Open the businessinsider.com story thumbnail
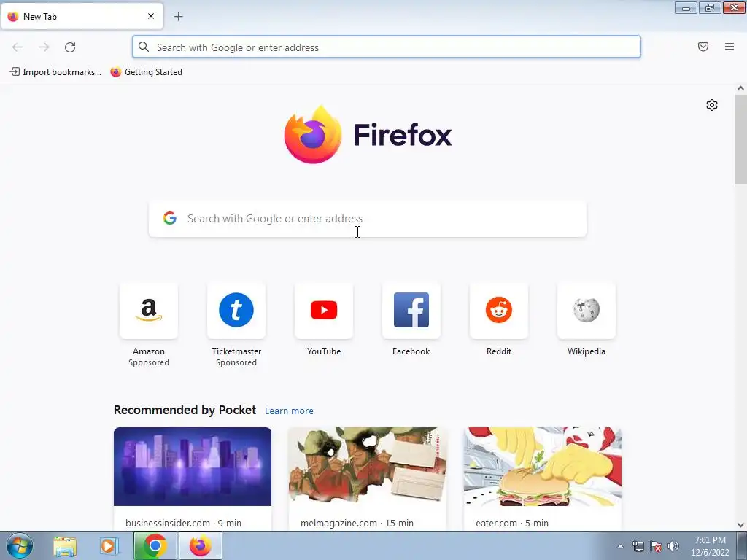The height and width of the screenshot is (560, 747). [x=193, y=467]
